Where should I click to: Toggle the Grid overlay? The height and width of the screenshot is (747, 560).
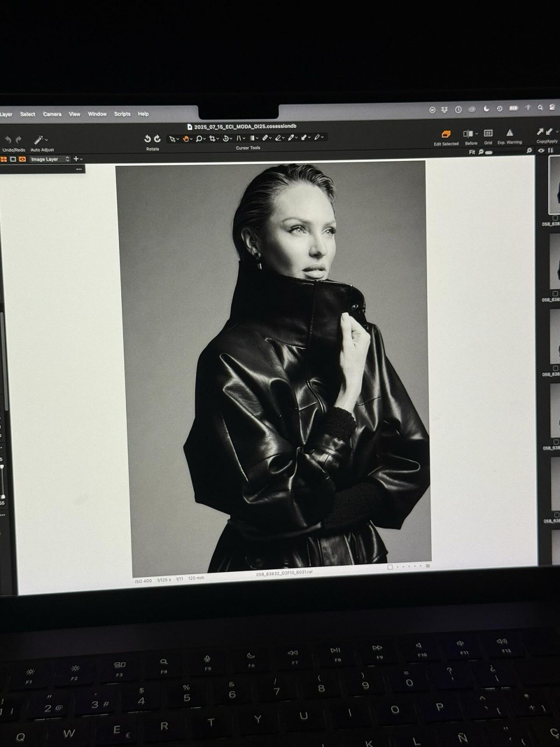pyautogui.click(x=488, y=134)
